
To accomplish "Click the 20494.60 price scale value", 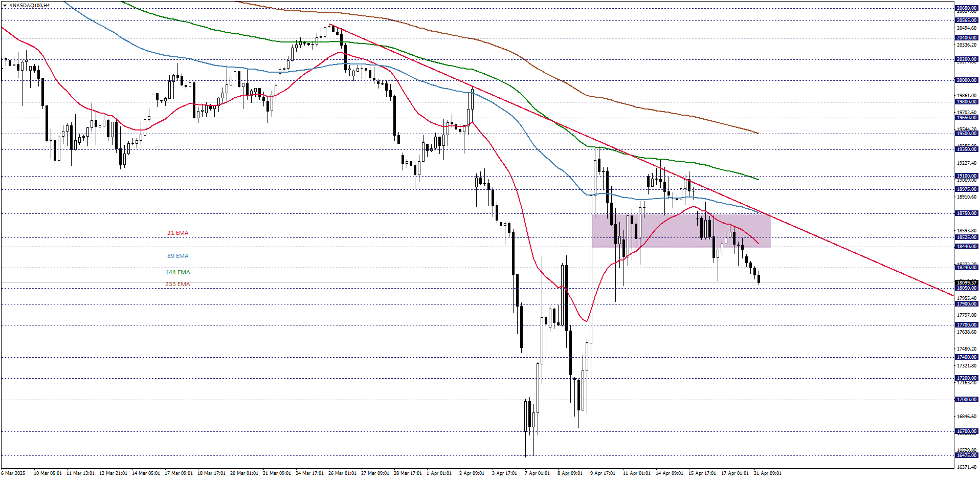I will 966,28.
